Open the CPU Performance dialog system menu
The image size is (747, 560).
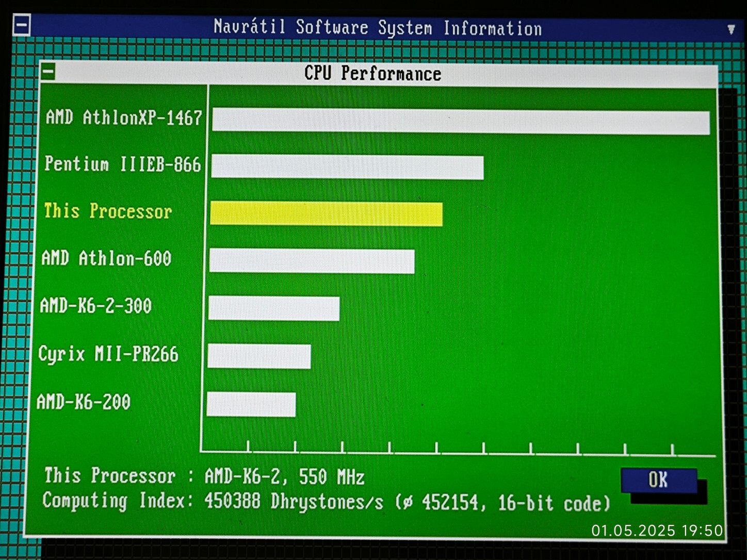(48, 72)
